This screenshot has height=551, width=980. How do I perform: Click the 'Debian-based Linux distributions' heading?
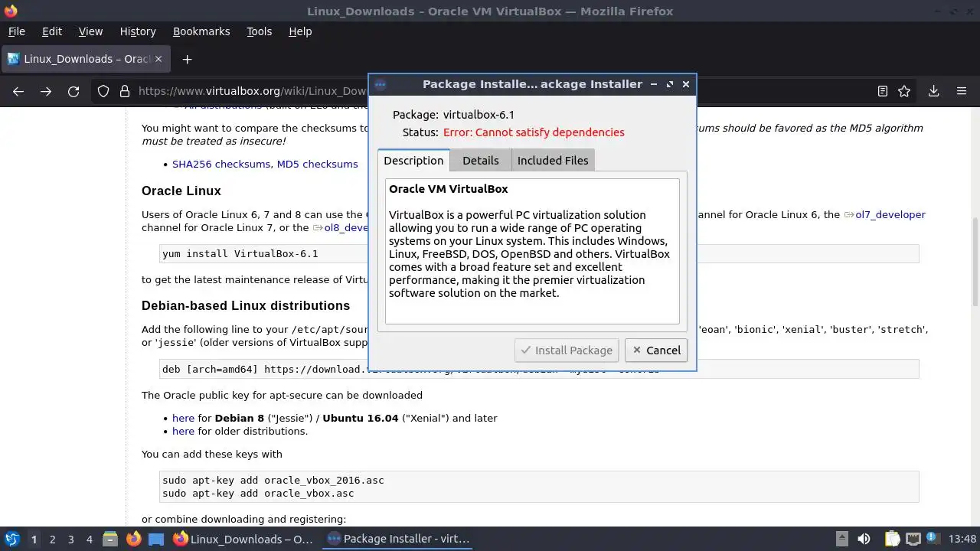pyautogui.click(x=246, y=305)
